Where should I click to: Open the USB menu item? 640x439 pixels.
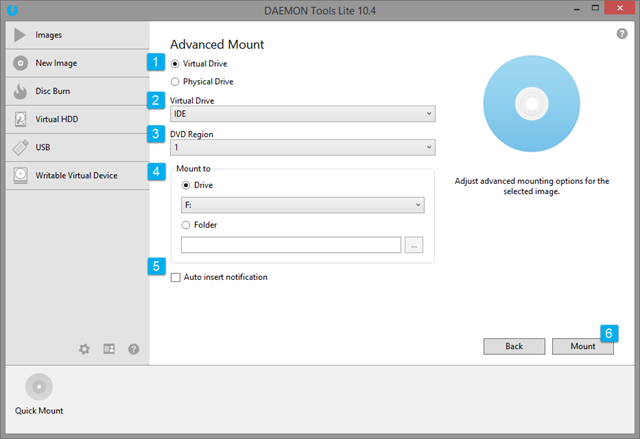[x=78, y=147]
